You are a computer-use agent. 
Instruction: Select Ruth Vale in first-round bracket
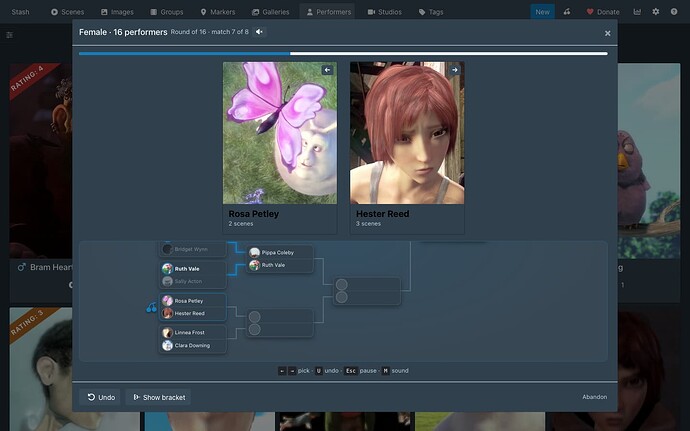(193, 269)
